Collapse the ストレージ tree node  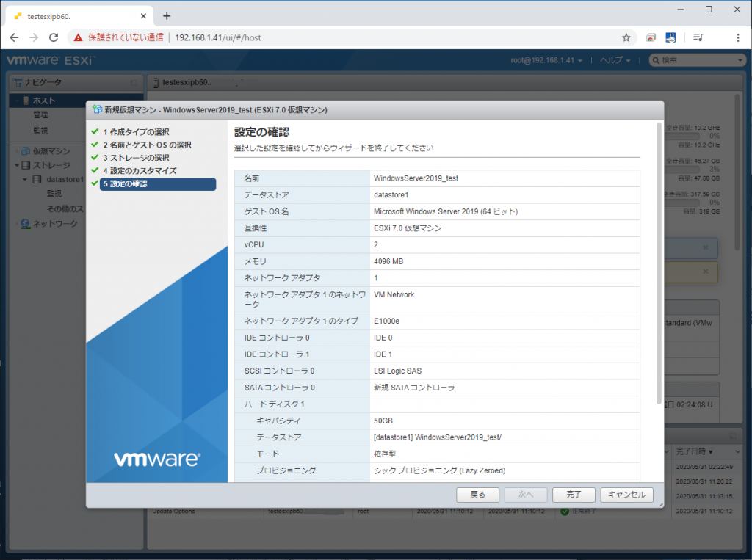[x=17, y=165]
